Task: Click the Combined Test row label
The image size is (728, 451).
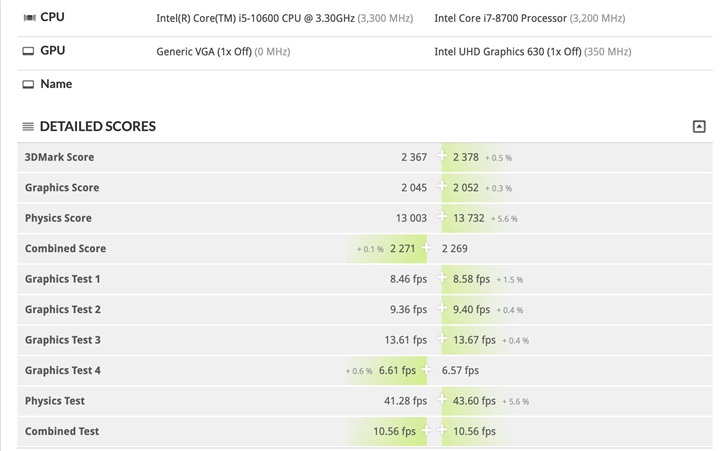Action: coord(62,431)
